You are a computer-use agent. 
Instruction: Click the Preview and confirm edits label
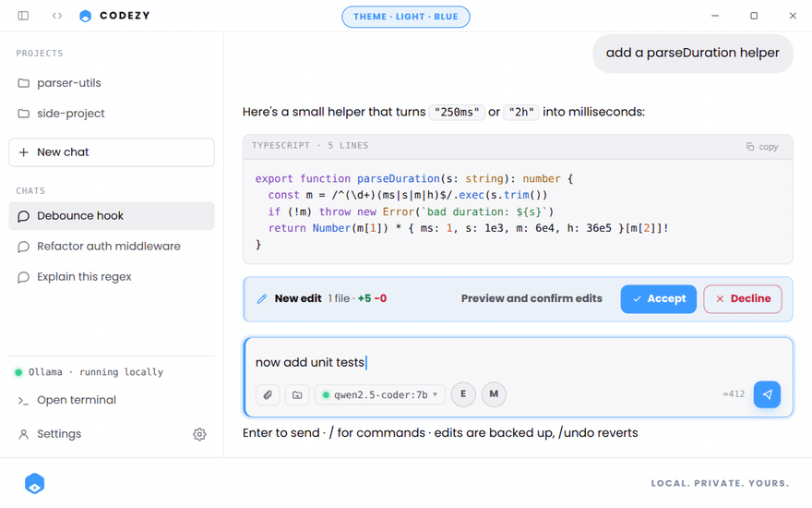click(531, 298)
